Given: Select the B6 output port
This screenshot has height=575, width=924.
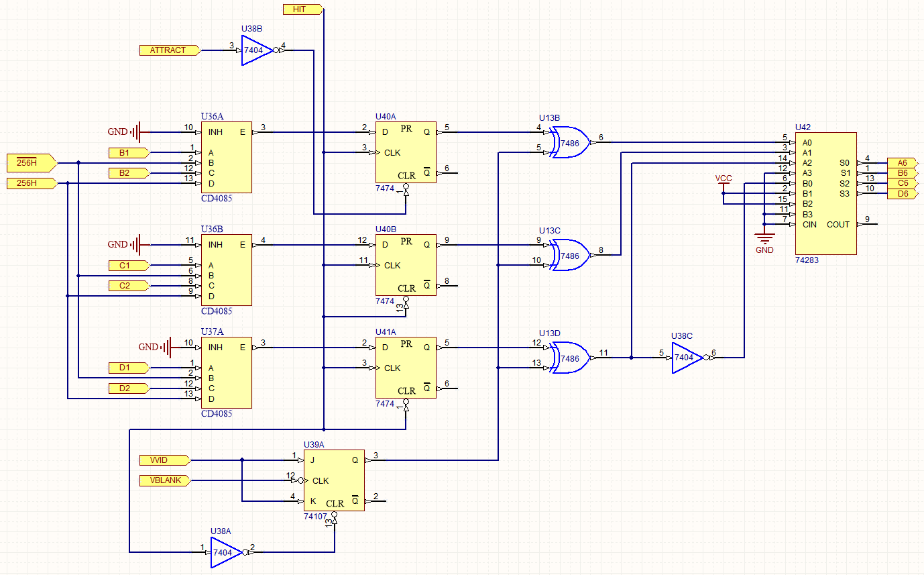Looking at the screenshot, I should (903, 173).
